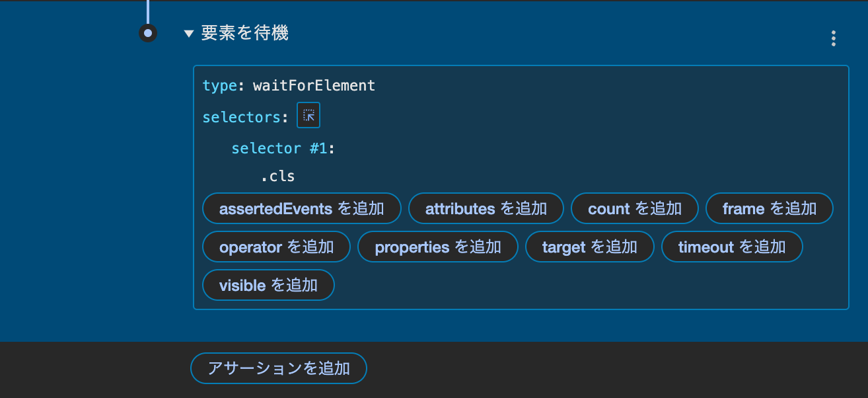Viewport: 868px width, 398px height.
Task: Add attributes to the step
Action: pos(486,209)
